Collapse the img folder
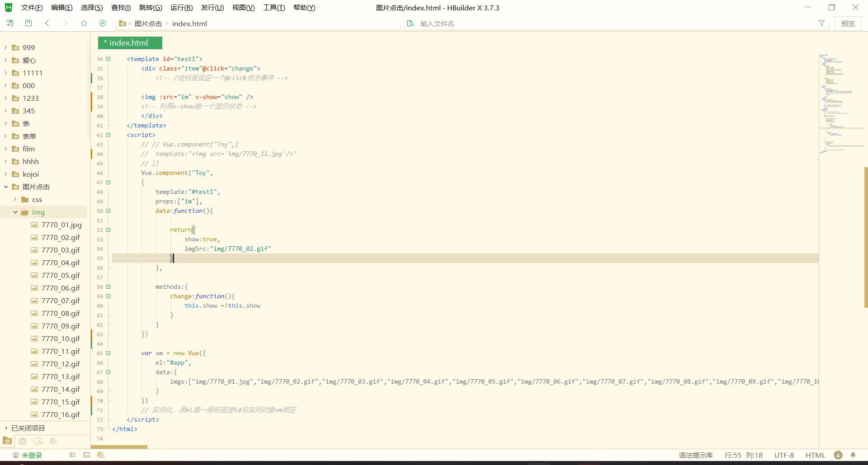Viewport: 868px width, 465px height. (15, 212)
